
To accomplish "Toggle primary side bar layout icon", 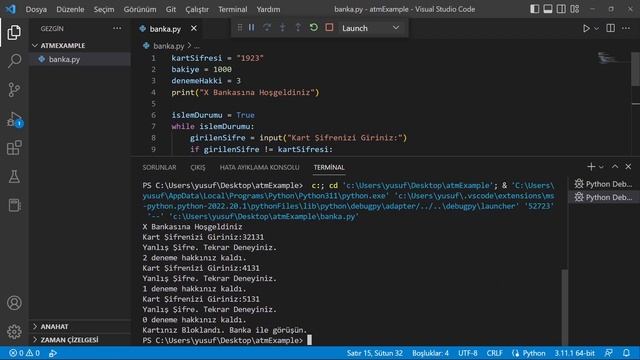I will (534, 9).
